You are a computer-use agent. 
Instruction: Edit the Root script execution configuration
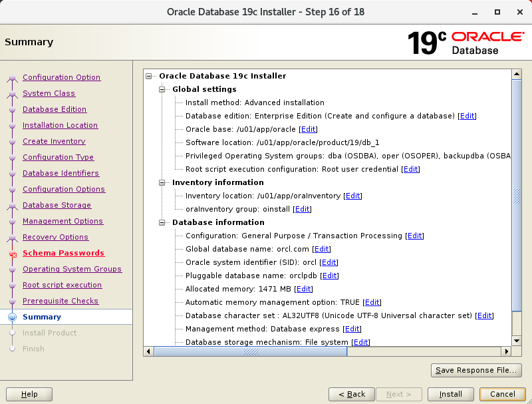click(x=410, y=170)
